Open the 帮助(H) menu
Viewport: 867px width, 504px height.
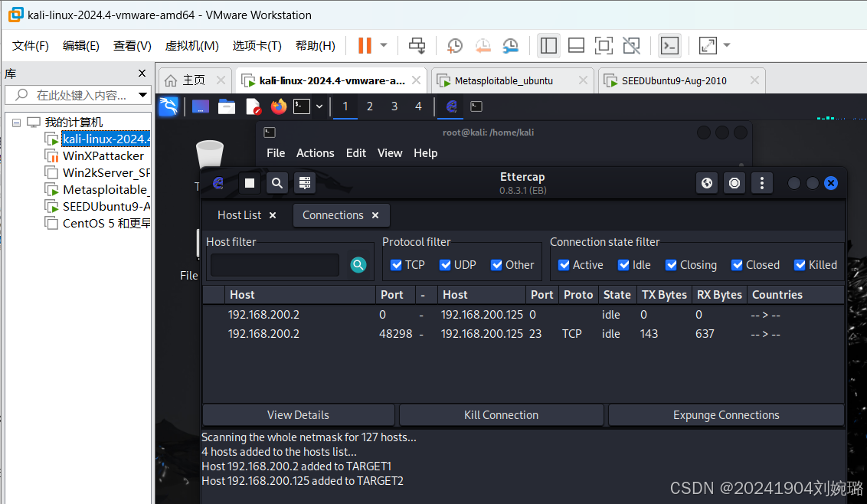point(316,45)
